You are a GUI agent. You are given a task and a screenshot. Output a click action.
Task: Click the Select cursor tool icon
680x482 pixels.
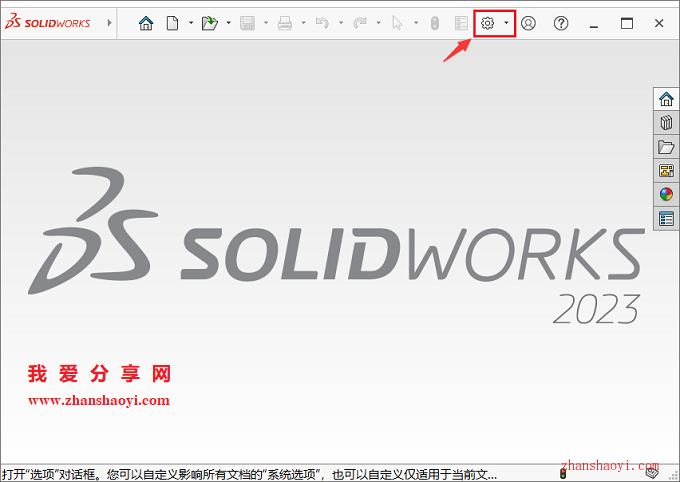397,23
